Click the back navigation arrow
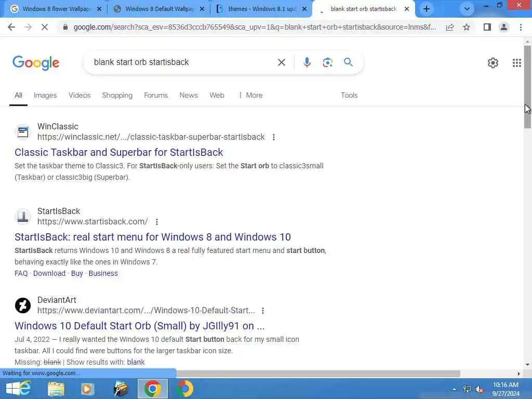This screenshot has width=532, height=399. tap(11, 27)
